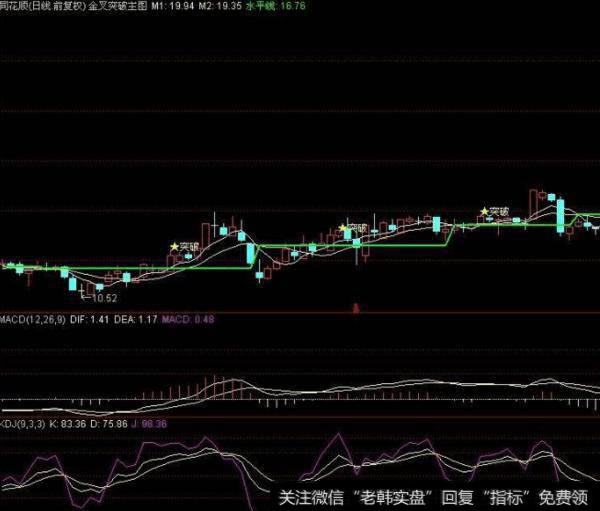Click the red marker above MACD panel
Screen dimensions: 600x511
tap(355, 310)
